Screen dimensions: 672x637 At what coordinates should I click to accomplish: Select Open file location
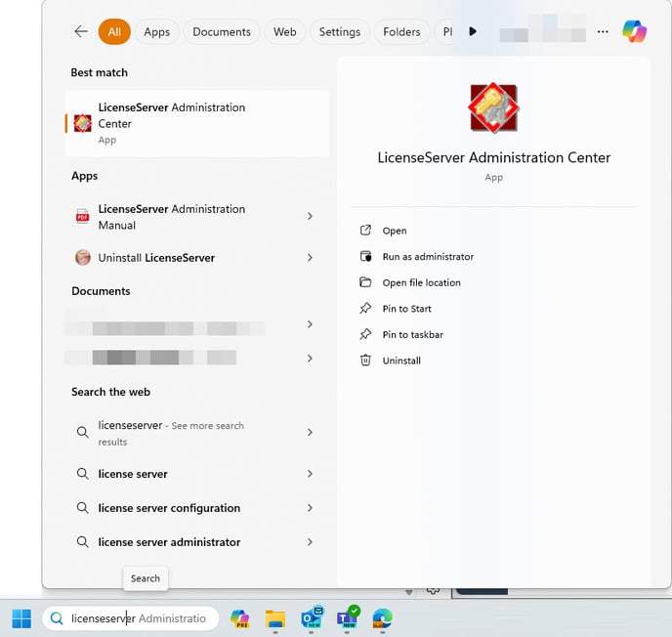(x=421, y=282)
